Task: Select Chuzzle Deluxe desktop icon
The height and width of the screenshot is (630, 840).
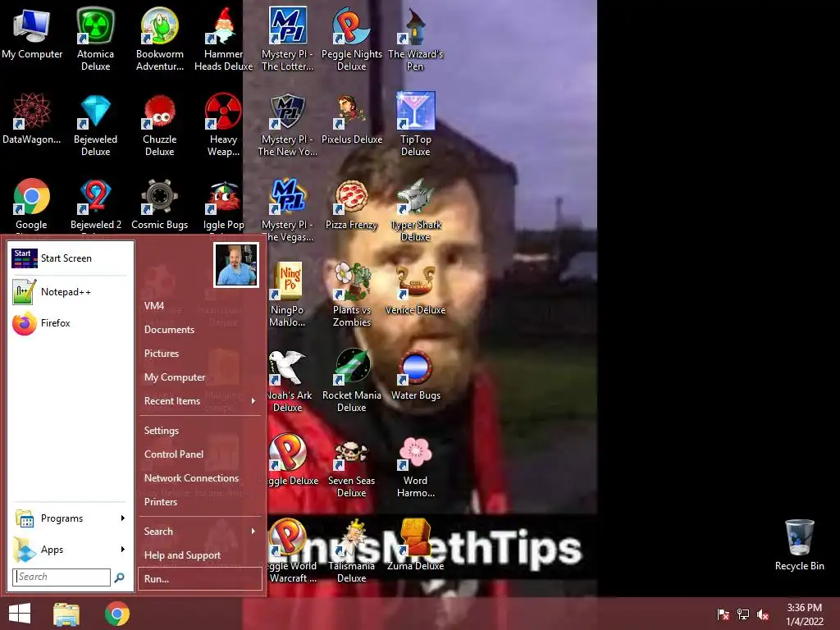Action: click(x=160, y=125)
